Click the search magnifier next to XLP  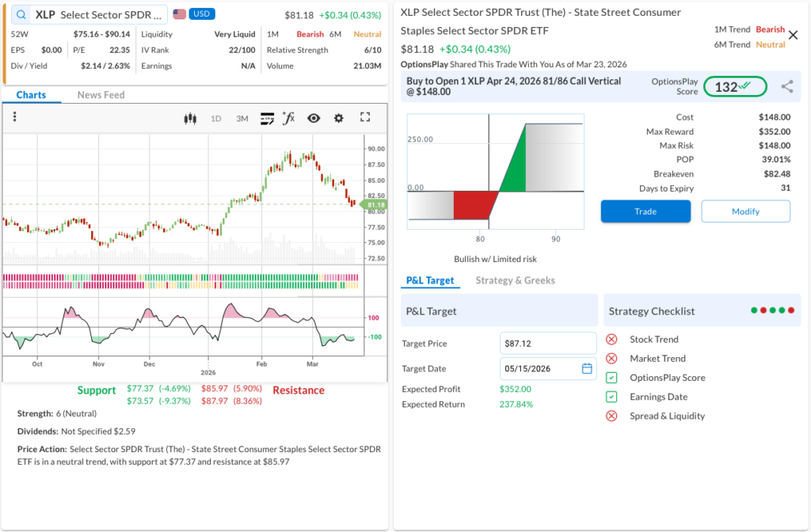tap(21, 14)
